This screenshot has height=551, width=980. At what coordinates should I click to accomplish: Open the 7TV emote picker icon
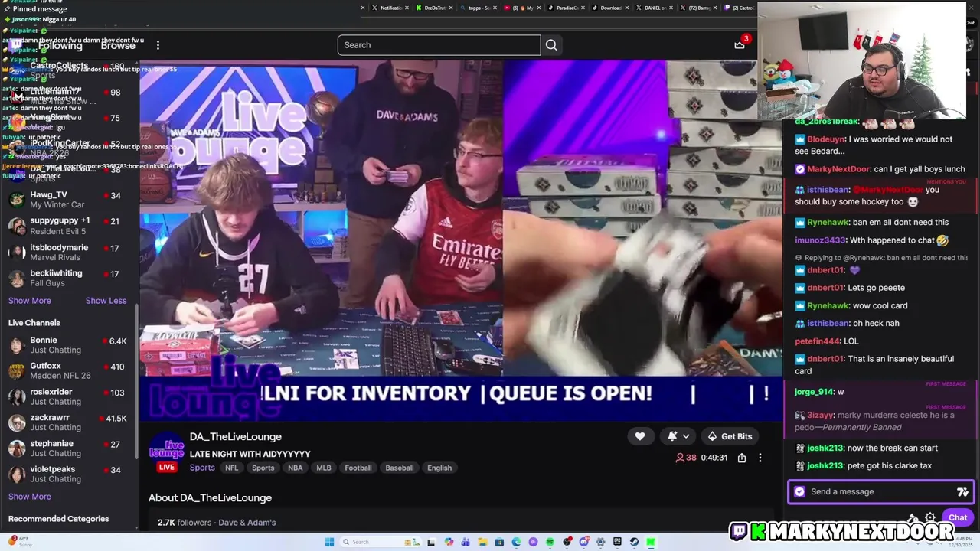coord(962,492)
